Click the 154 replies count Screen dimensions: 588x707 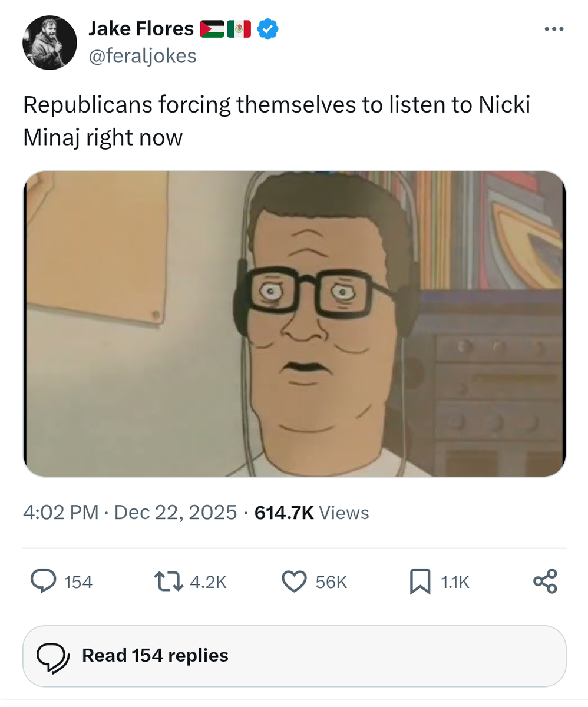pyautogui.click(x=78, y=582)
